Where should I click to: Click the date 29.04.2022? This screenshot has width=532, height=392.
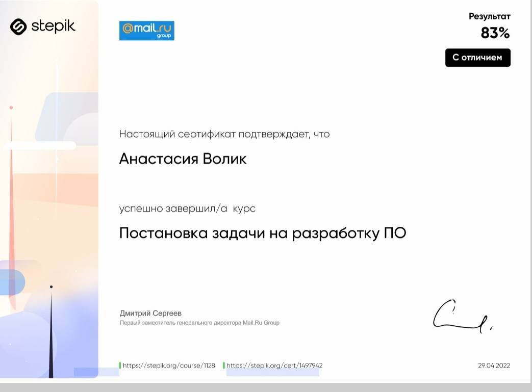[x=494, y=365]
